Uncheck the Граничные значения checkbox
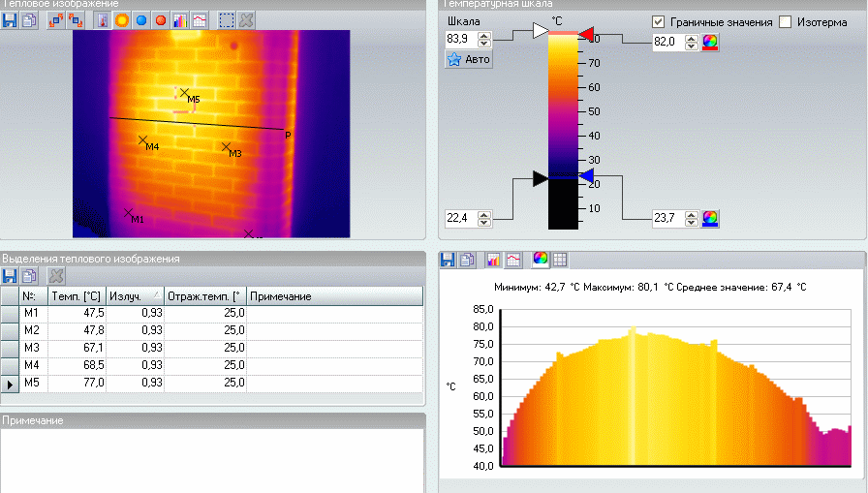The image size is (868, 493). coord(659,21)
